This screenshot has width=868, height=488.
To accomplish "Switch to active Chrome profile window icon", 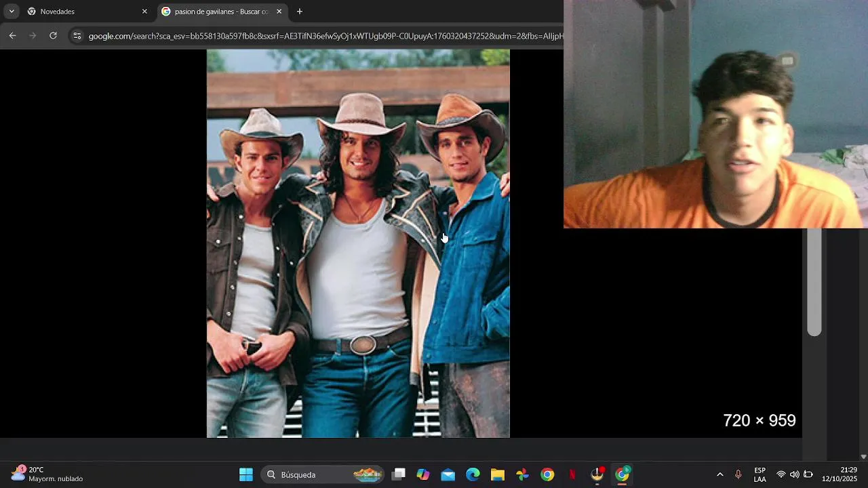I will [623, 474].
